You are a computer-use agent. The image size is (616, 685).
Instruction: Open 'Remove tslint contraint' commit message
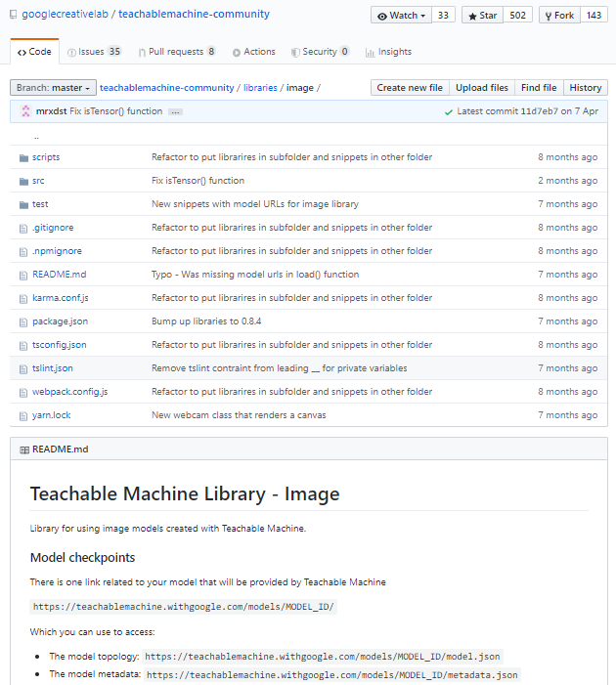[280, 368]
